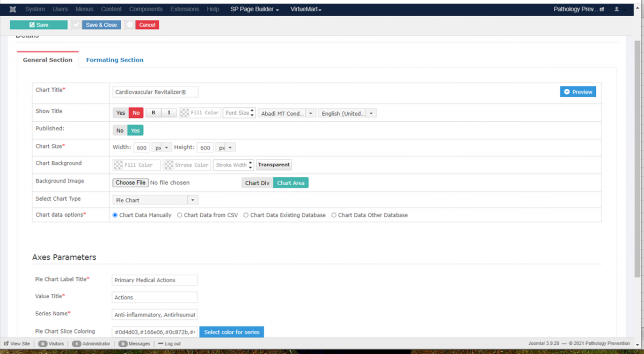Click View Site in the status bar
Screen dimensions: 644x354
click(x=17, y=343)
